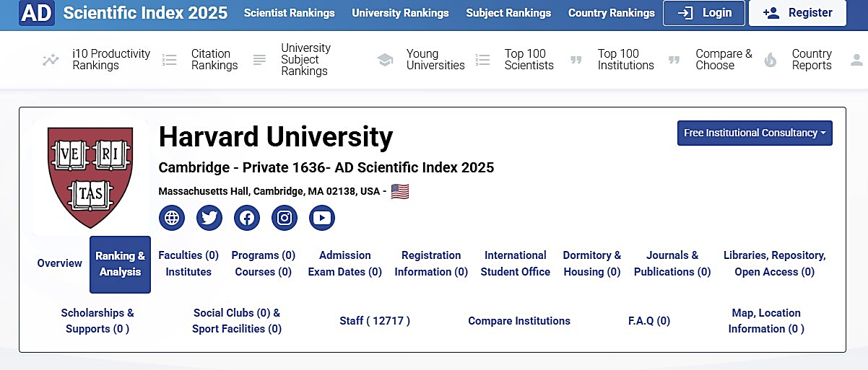Open Harvard's website globe icon

coord(172,218)
